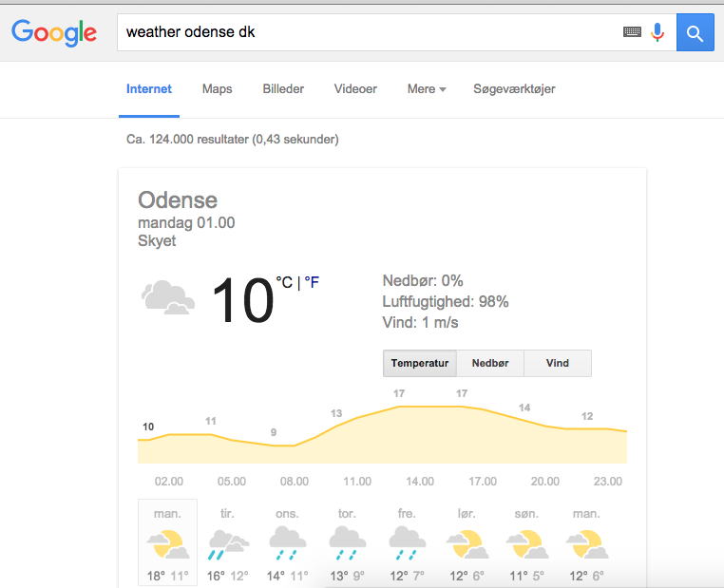
Task: Select Friday's rain forecast icon
Action: [x=408, y=543]
